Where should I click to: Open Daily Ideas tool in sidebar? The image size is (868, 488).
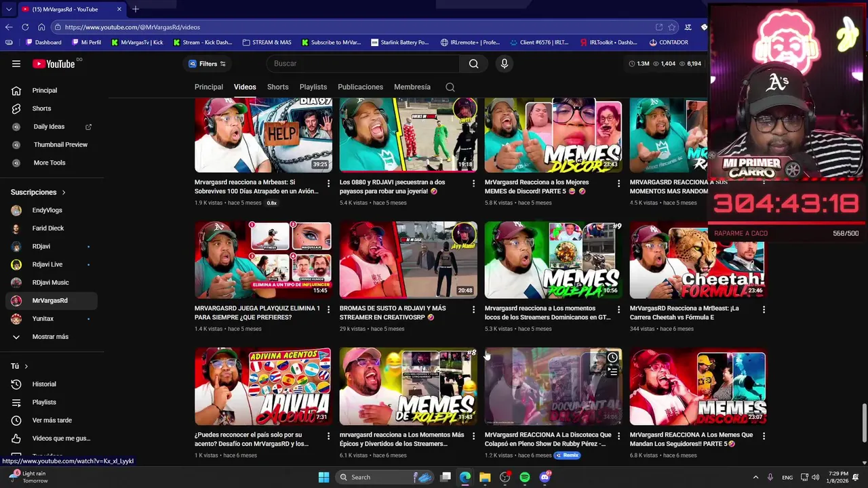pyautogui.click(x=52, y=127)
